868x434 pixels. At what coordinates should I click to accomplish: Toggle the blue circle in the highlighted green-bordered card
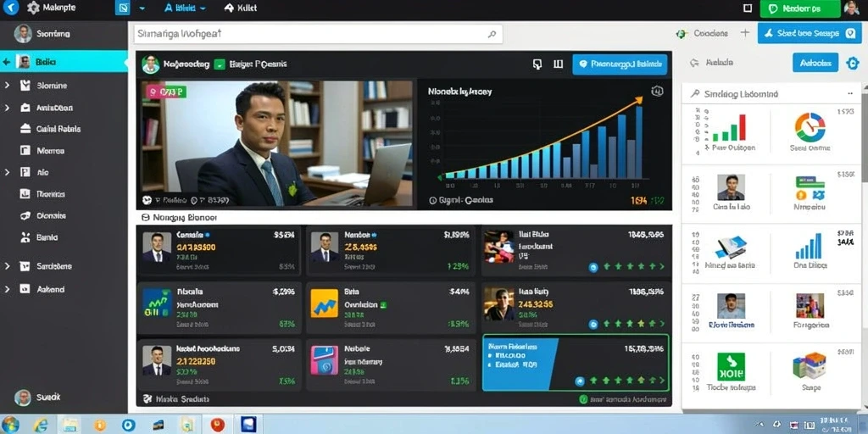click(x=580, y=381)
